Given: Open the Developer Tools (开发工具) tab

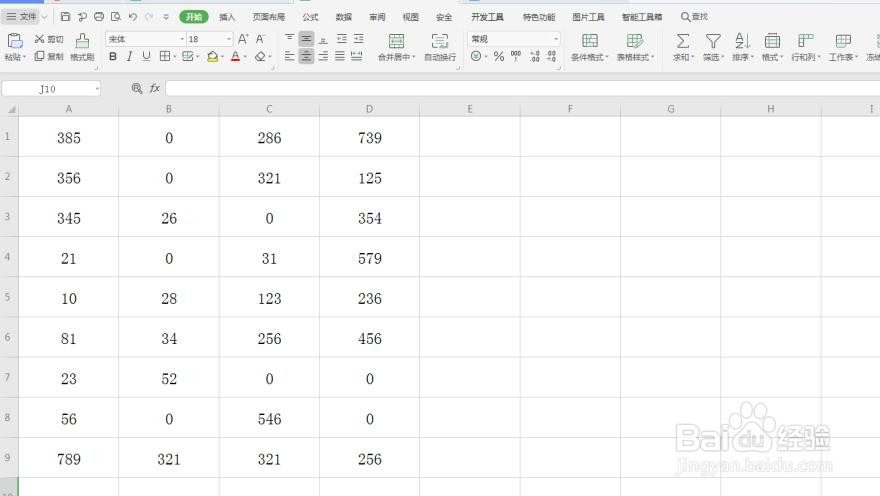Looking at the screenshot, I should click(487, 17).
